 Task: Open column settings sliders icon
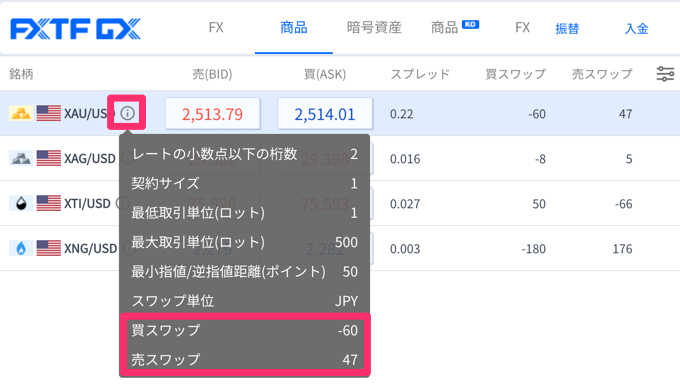point(665,74)
